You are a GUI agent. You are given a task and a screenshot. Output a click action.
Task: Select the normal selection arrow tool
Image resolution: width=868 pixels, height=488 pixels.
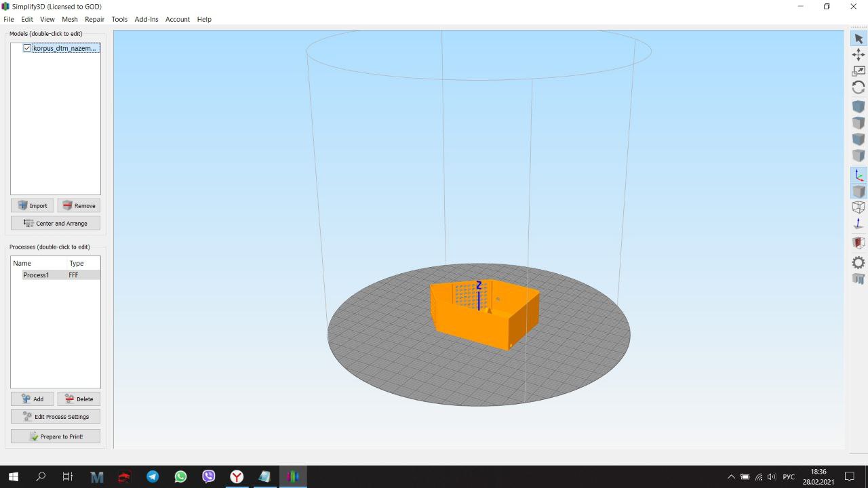pos(859,39)
